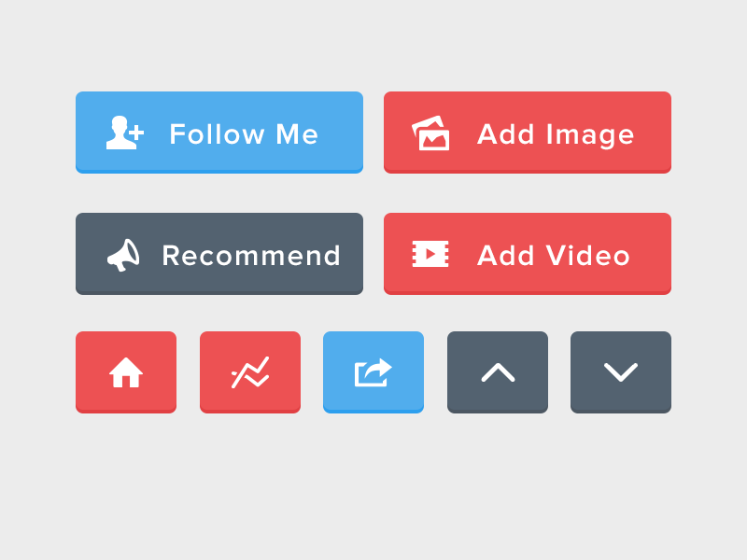Click the film strip icon on Add Video
The width and height of the screenshot is (747, 560).
click(430, 254)
